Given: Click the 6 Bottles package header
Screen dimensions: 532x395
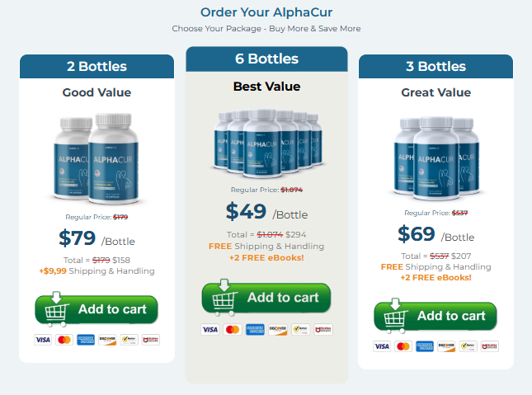Looking at the screenshot, I should pyautogui.click(x=266, y=59).
